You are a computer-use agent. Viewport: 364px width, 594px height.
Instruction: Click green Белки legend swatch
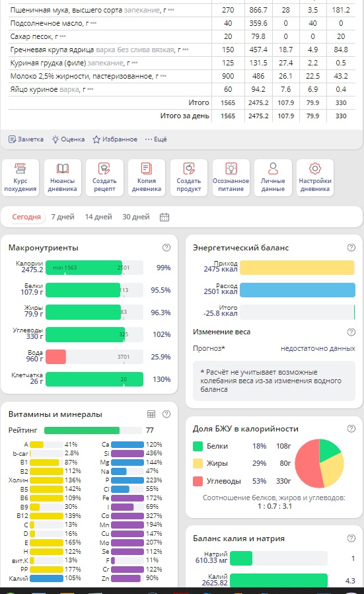tap(198, 446)
